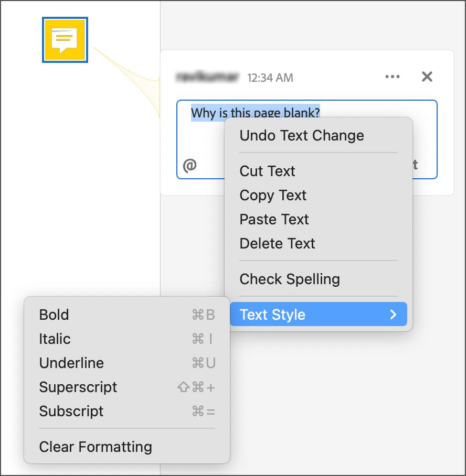Select Cut Text from context menu
The height and width of the screenshot is (476, 466).
[x=267, y=171]
